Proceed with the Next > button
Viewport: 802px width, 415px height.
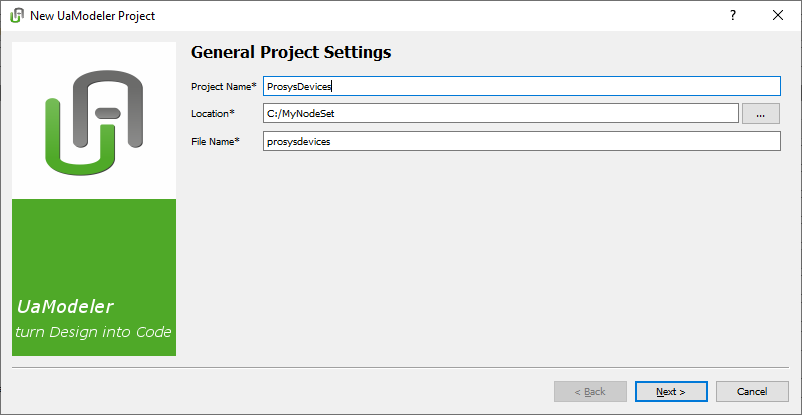coord(671,392)
